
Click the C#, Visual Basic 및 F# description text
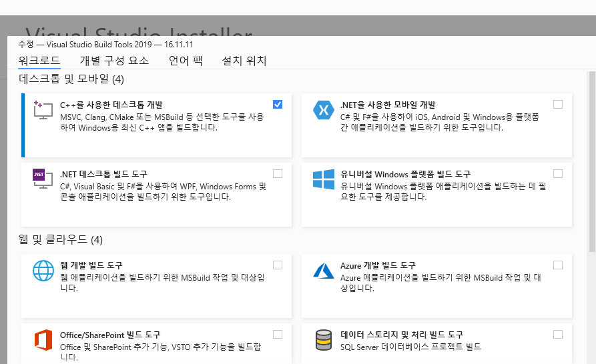[163, 192]
